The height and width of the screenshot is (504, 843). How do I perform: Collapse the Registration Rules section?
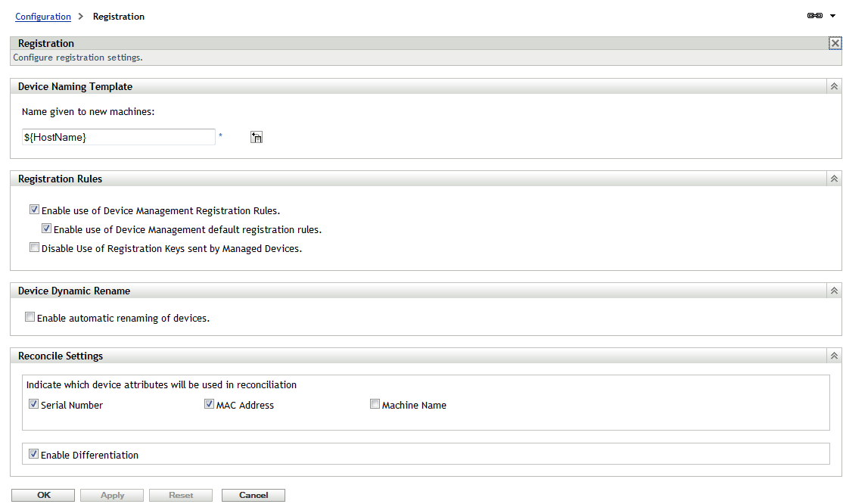click(834, 179)
